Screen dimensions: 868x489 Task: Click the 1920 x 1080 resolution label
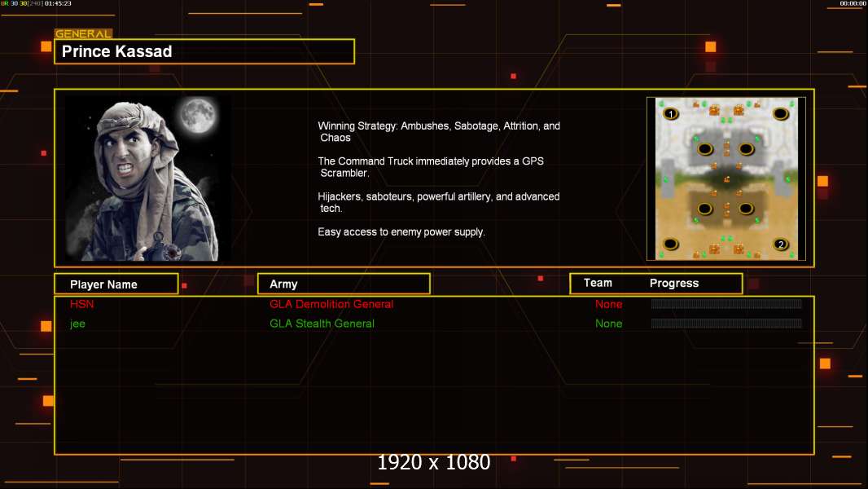coord(433,462)
